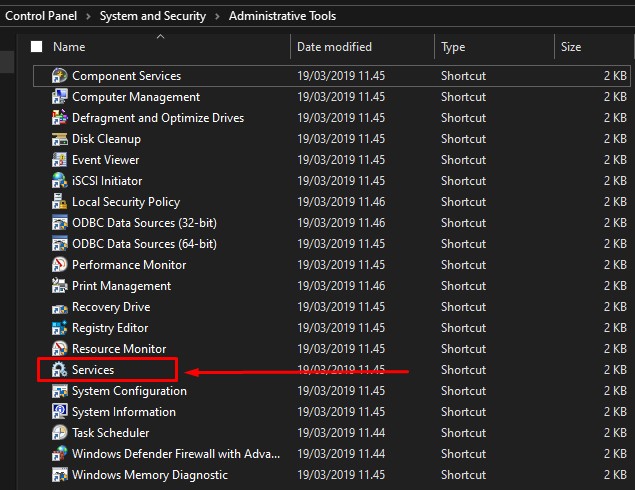The width and height of the screenshot is (635, 490).
Task: Go to System and Security breadcrumb
Action: coord(153,16)
